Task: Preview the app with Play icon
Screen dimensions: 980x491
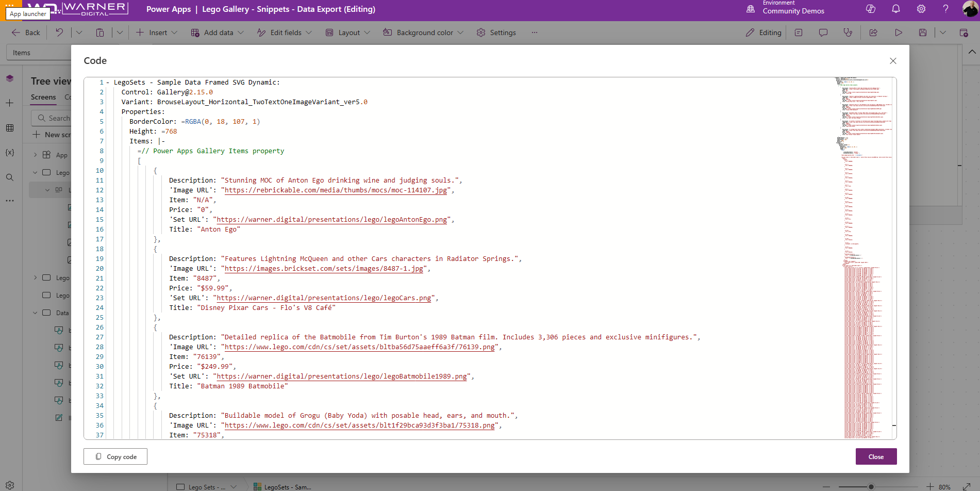Action: [899, 32]
